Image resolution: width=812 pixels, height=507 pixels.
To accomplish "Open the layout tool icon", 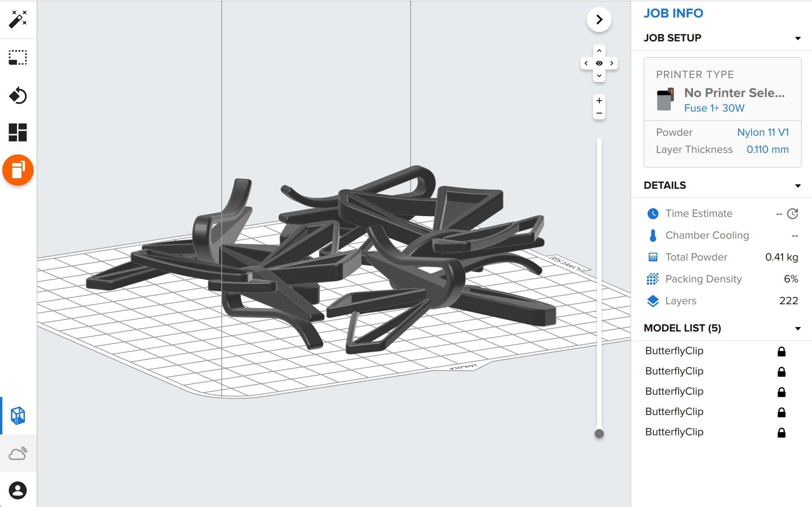I will click(x=18, y=133).
